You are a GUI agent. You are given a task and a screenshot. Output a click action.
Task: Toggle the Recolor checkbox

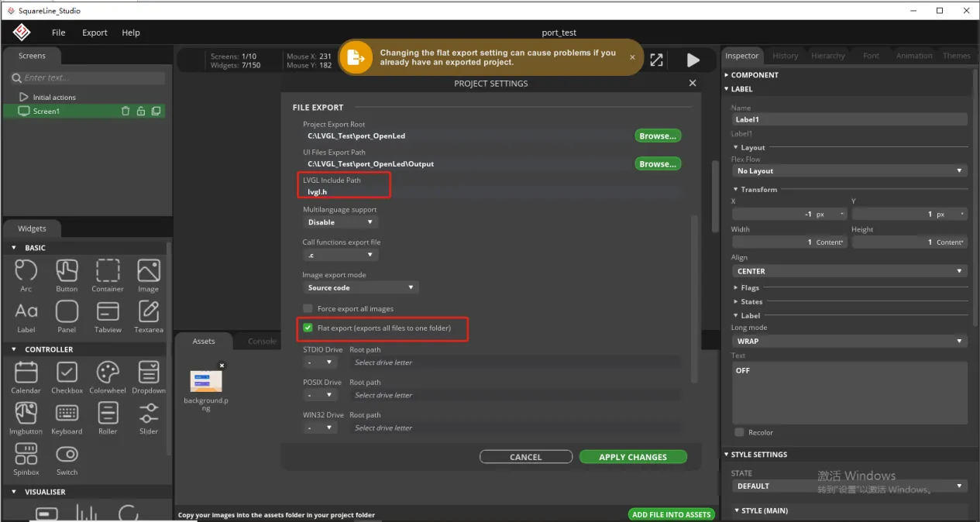(739, 432)
